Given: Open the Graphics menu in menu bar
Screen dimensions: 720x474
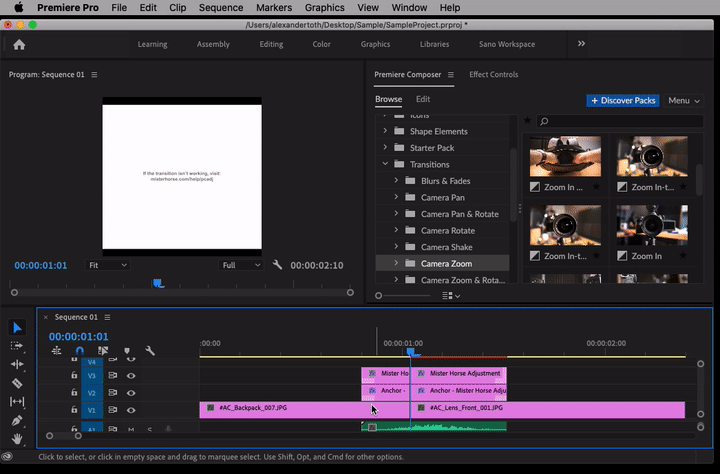Looking at the screenshot, I should pyautogui.click(x=325, y=8).
